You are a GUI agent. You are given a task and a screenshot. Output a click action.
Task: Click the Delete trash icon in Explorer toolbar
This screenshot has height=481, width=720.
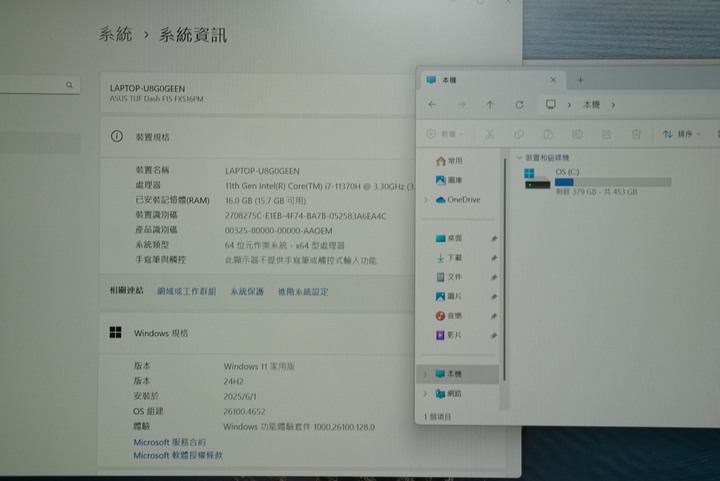[636, 134]
